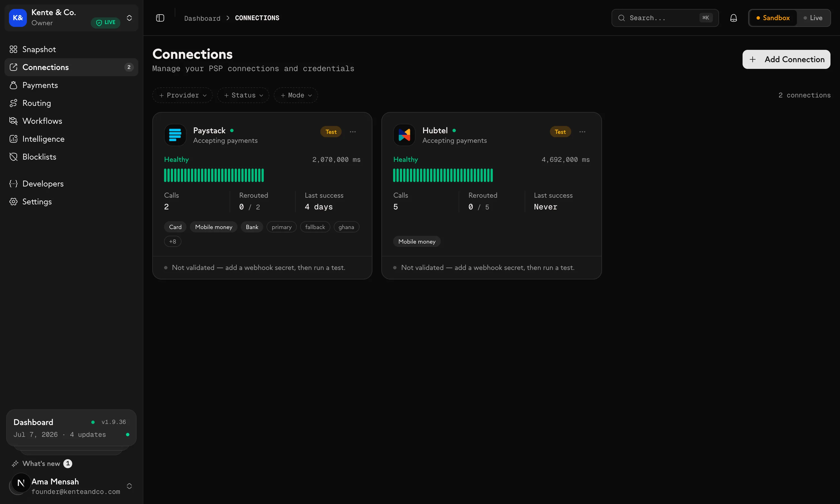Open Paystack card's three-dot menu
Viewport: 840px width, 504px height.
[x=353, y=132]
